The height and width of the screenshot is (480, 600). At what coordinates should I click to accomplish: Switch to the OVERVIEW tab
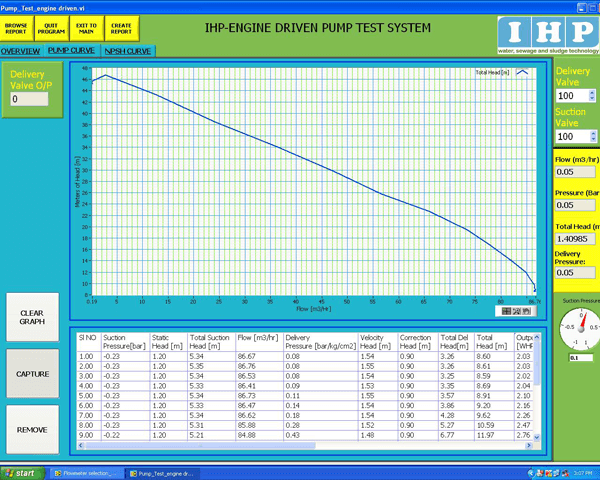click(x=21, y=50)
